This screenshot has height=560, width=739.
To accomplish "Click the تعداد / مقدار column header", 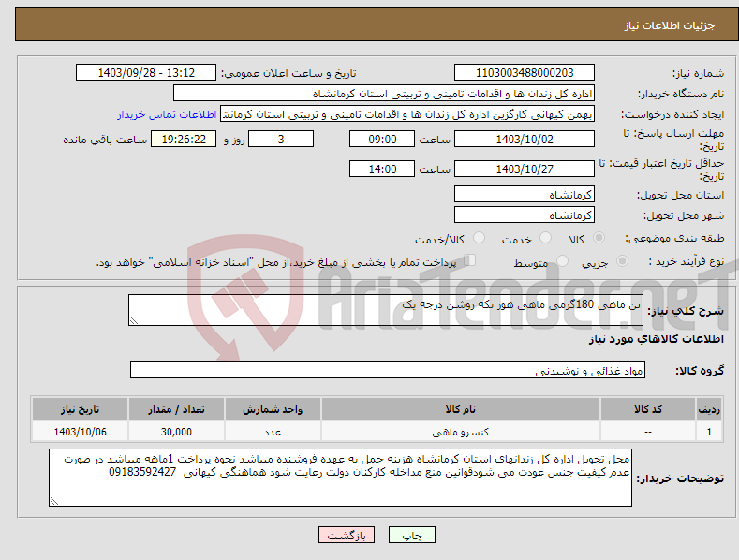I will 176,409.
